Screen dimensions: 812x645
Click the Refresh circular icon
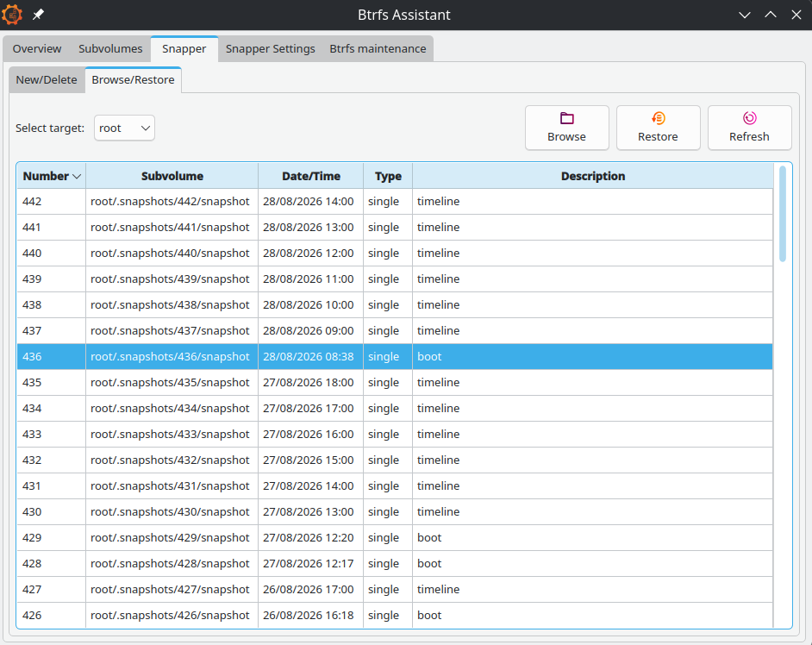749,118
